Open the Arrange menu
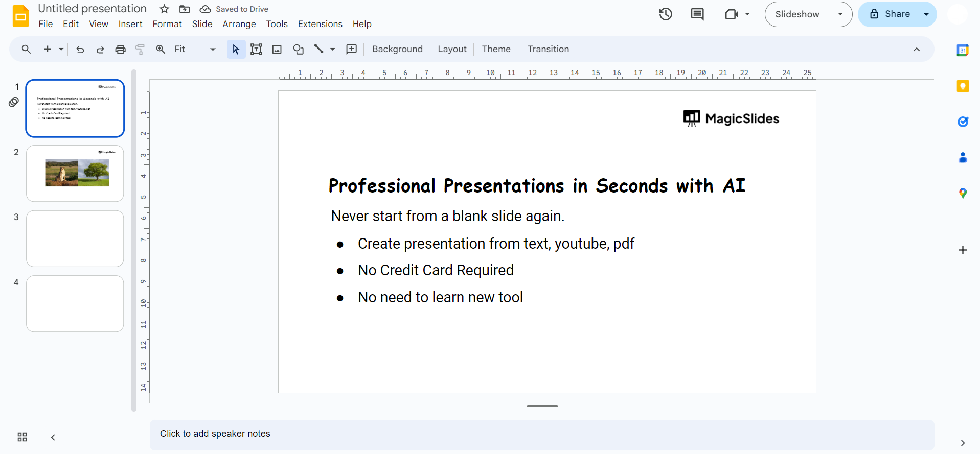The height and width of the screenshot is (454, 980). tap(239, 24)
